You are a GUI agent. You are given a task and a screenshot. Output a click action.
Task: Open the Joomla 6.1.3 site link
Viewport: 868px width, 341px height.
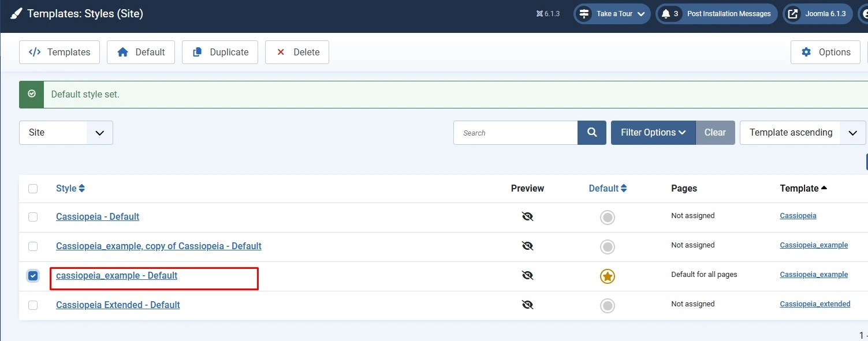pyautogui.click(x=817, y=14)
